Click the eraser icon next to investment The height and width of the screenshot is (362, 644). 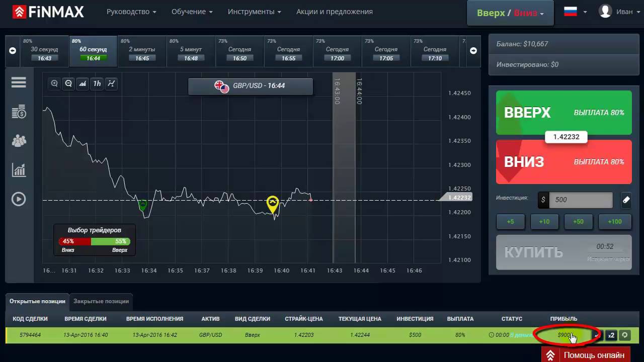point(626,200)
